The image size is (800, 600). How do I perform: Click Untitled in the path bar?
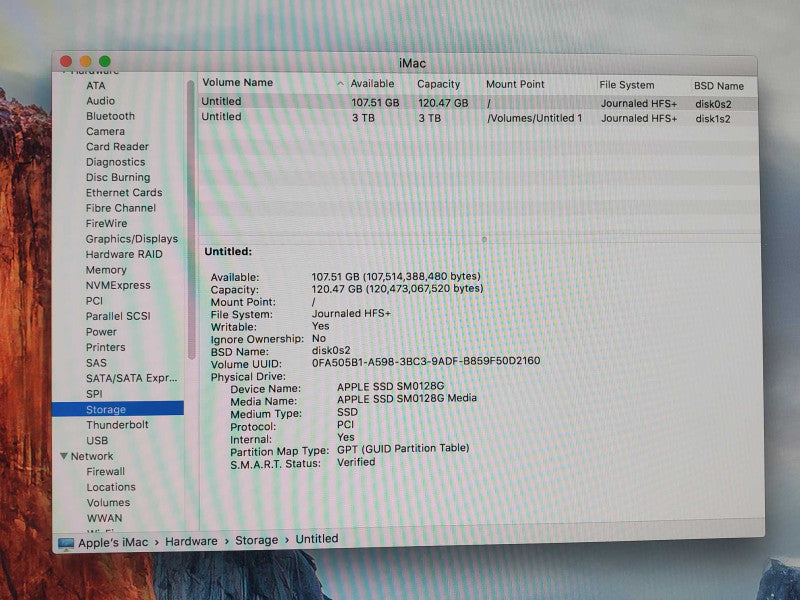[317, 539]
